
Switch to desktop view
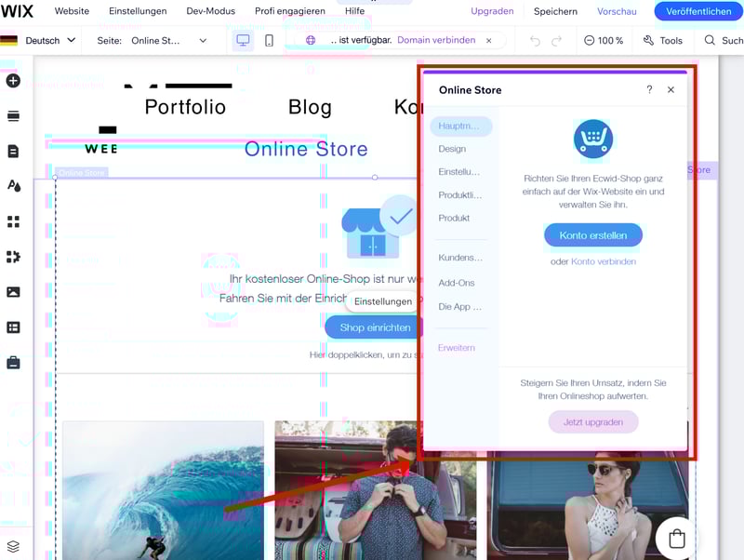[x=243, y=41]
